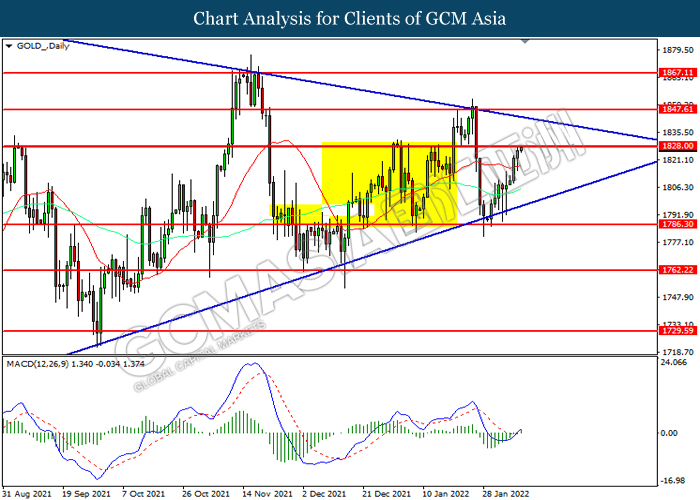Select the 1729.59 red price label
Viewport: 700px width, 500px height.
point(678,331)
